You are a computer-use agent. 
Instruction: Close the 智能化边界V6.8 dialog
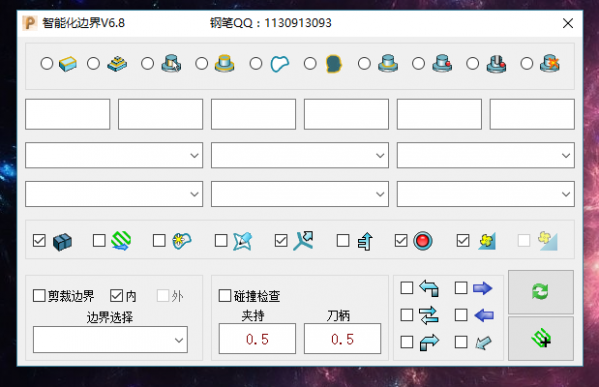coord(568,23)
